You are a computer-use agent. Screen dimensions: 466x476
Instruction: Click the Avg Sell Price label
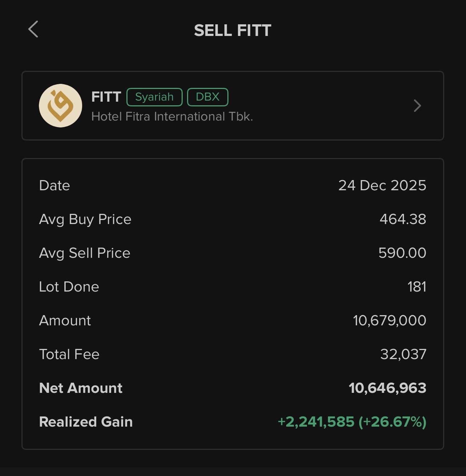[85, 253]
